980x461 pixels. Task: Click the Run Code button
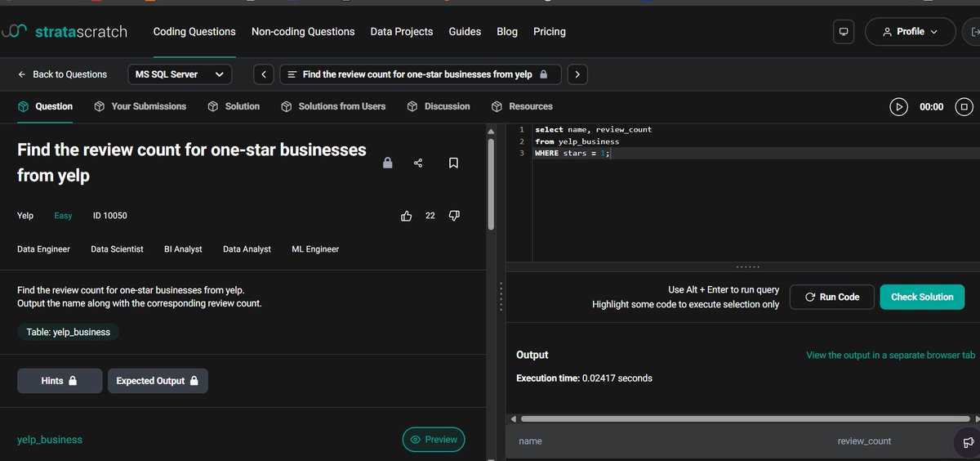coord(832,297)
